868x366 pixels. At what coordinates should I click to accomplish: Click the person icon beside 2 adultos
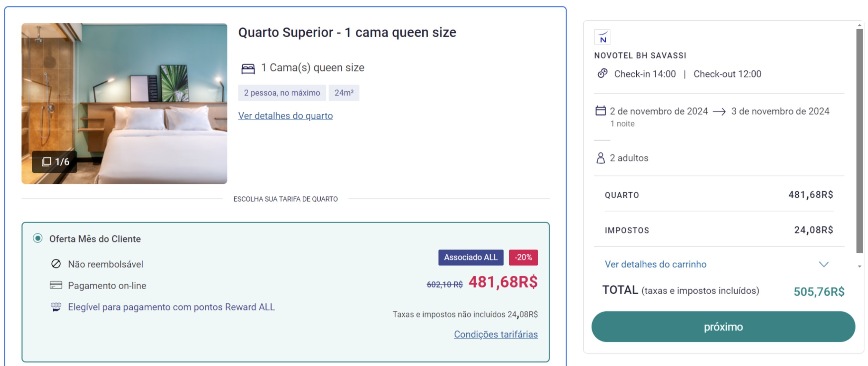pos(600,158)
